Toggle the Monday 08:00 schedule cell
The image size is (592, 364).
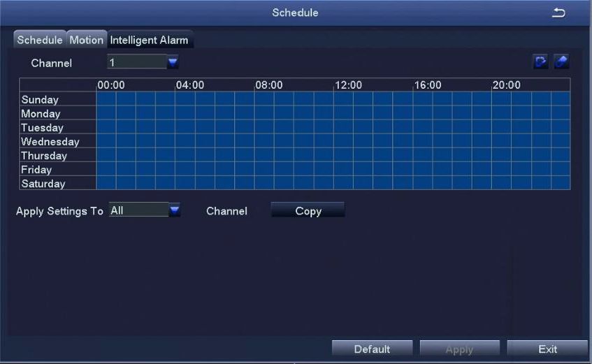(x=264, y=113)
